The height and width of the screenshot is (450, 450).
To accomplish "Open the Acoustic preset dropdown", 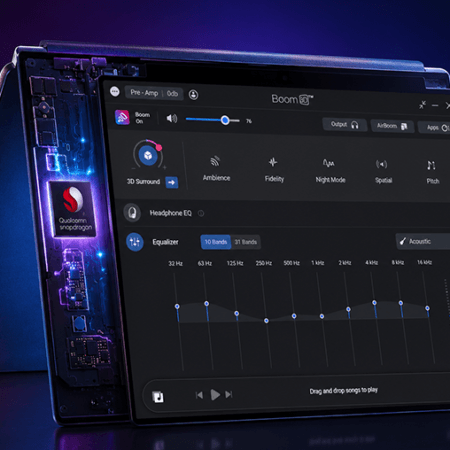I will click(423, 241).
